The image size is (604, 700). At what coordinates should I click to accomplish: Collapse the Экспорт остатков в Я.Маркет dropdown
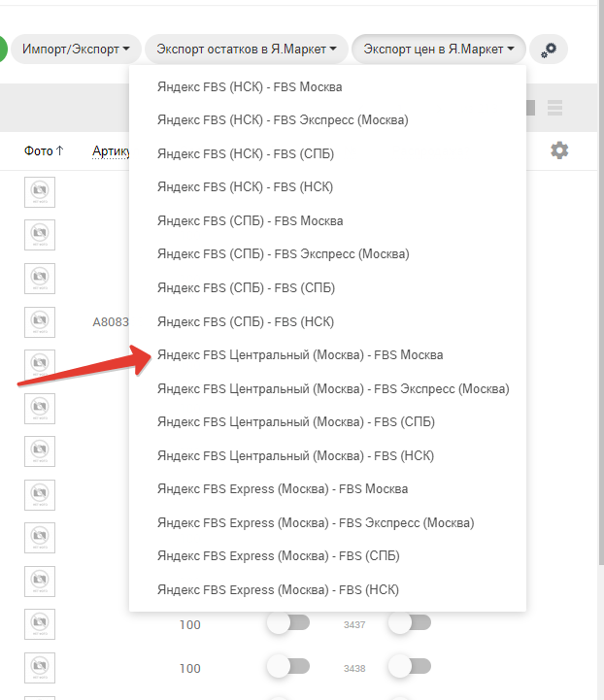coord(247,49)
